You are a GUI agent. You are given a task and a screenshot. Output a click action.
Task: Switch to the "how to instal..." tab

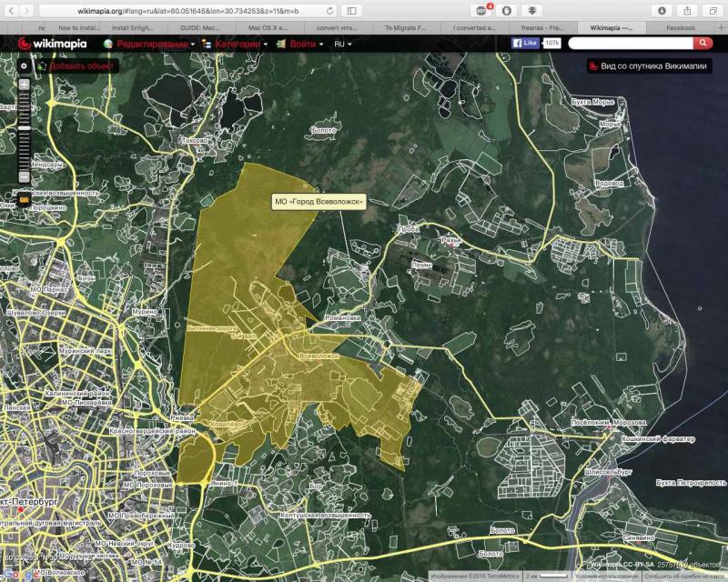[x=79, y=28]
